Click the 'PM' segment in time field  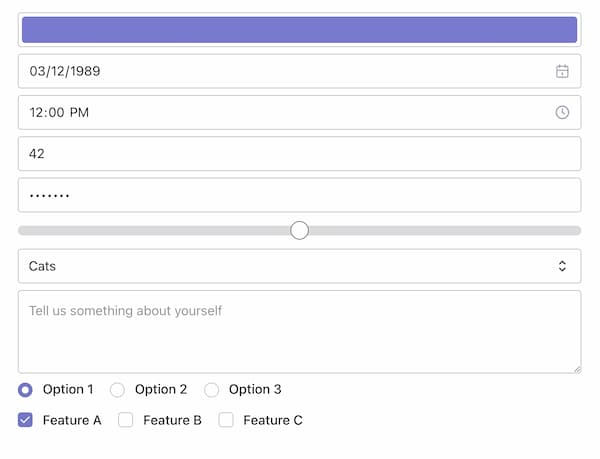click(x=79, y=112)
